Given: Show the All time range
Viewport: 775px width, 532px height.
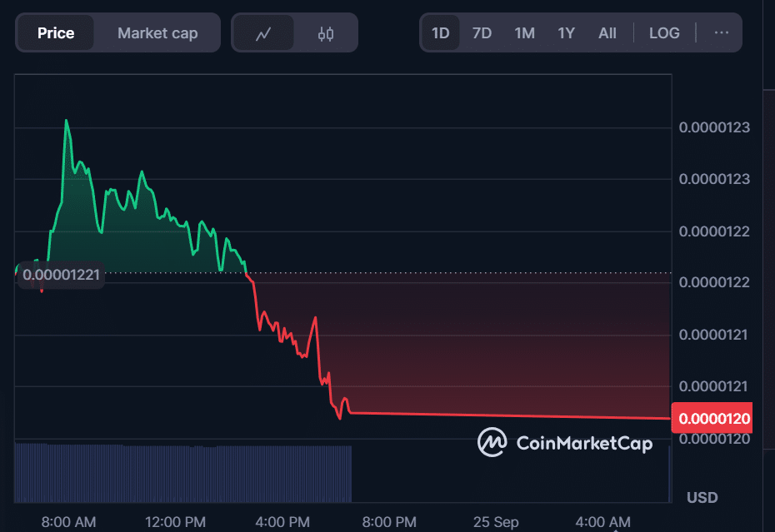Looking at the screenshot, I should point(607,33).
